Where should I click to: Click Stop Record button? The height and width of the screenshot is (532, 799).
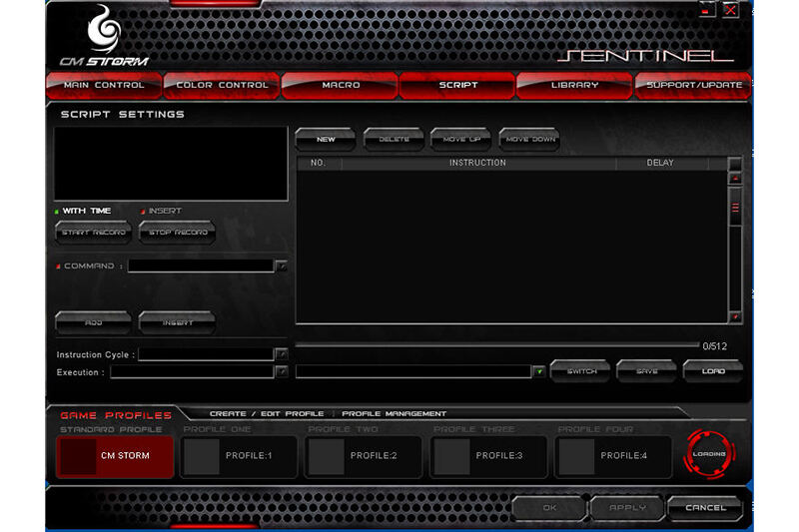[178, 233]
